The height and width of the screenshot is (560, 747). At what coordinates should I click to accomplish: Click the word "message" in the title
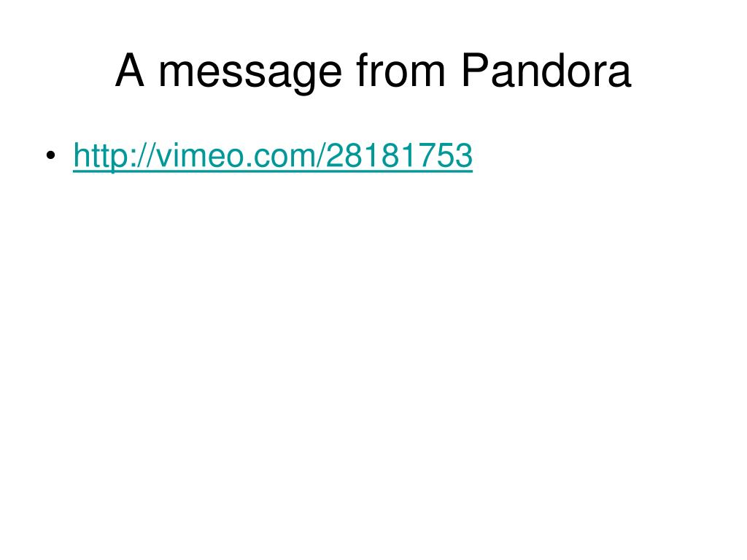[x=249, y=72]
